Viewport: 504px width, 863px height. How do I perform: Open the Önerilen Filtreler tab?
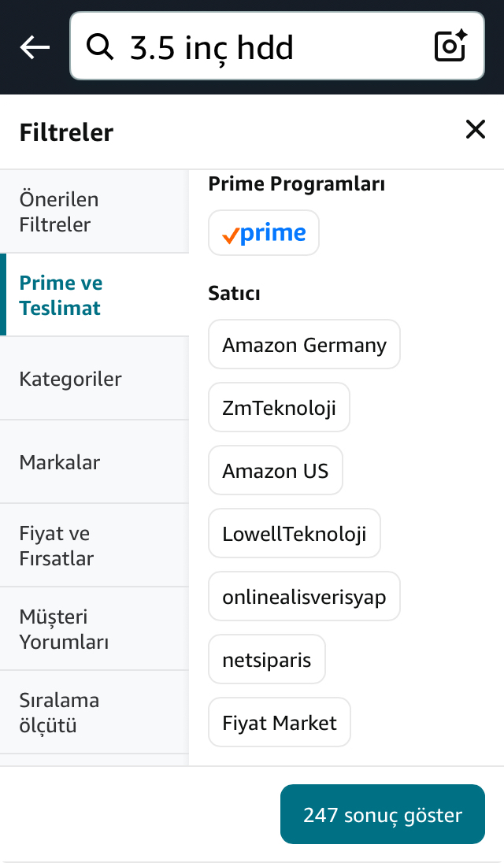94,212
